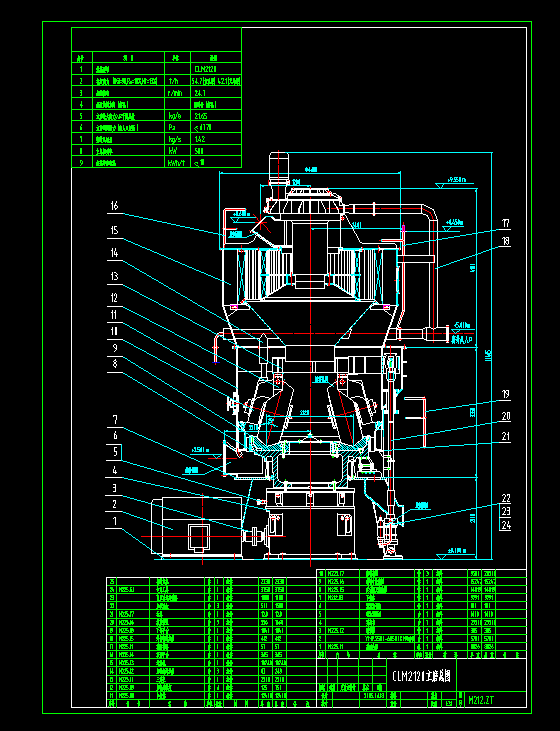Select part callout number 15
Image resolution: width=560 pixels, height=731 pixels.
[x=114, y=230]
